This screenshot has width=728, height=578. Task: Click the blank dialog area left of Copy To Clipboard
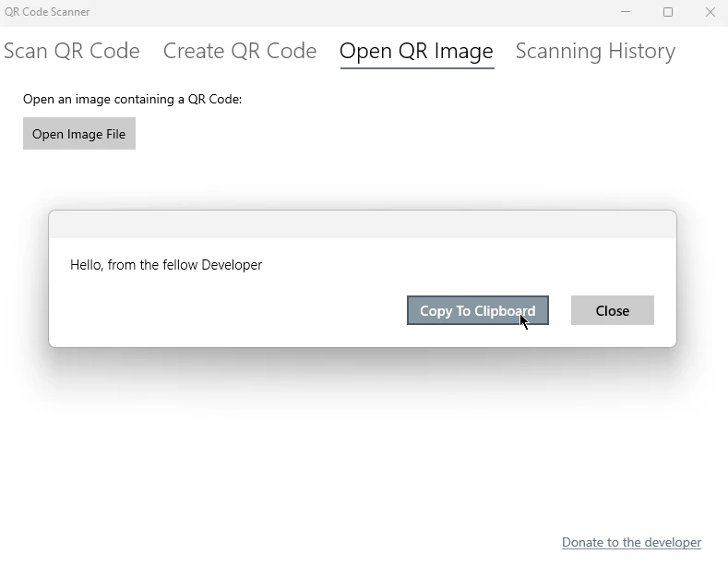click(231, 311)
